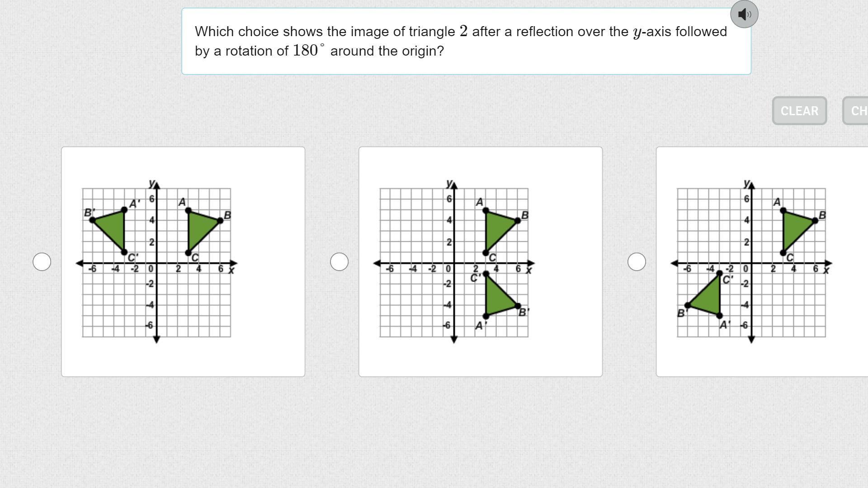Select the radio button for the third graph choice

point(637,262)
